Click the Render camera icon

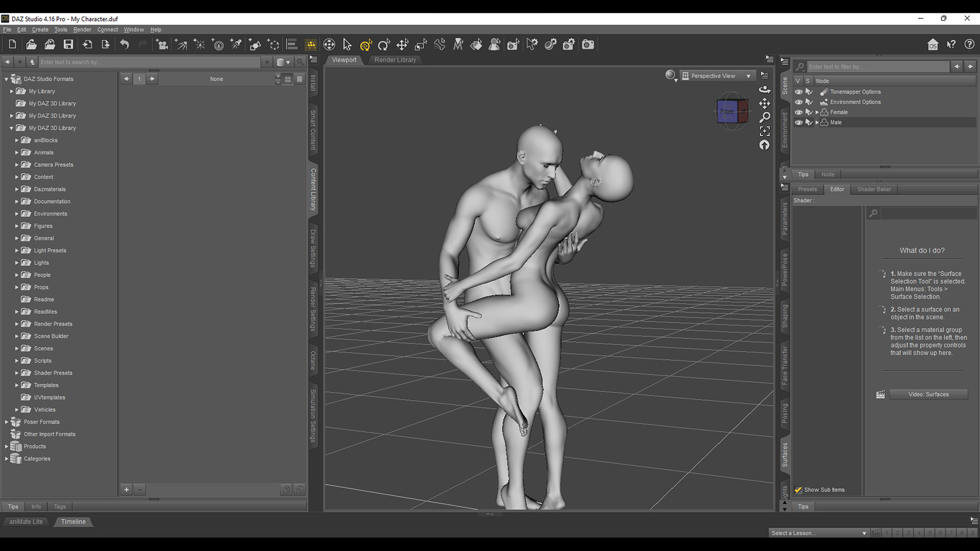point(588,44)
